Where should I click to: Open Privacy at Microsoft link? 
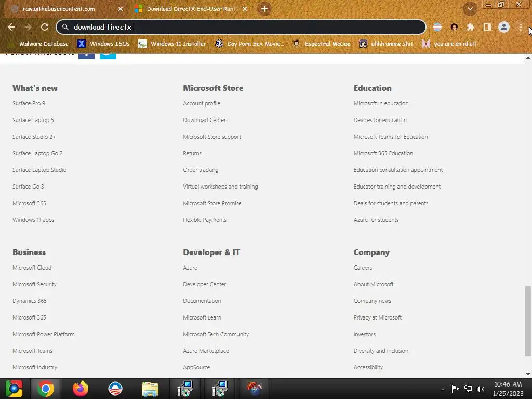tap(378, 317)
